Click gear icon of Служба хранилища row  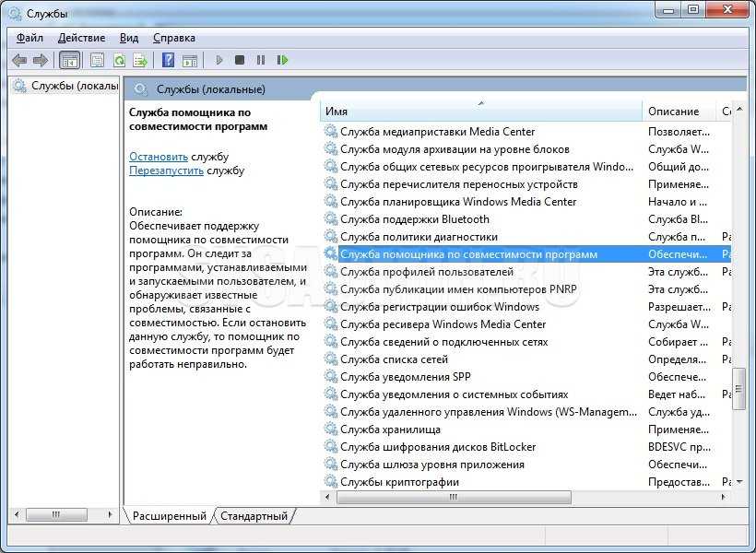click(331, 429)
